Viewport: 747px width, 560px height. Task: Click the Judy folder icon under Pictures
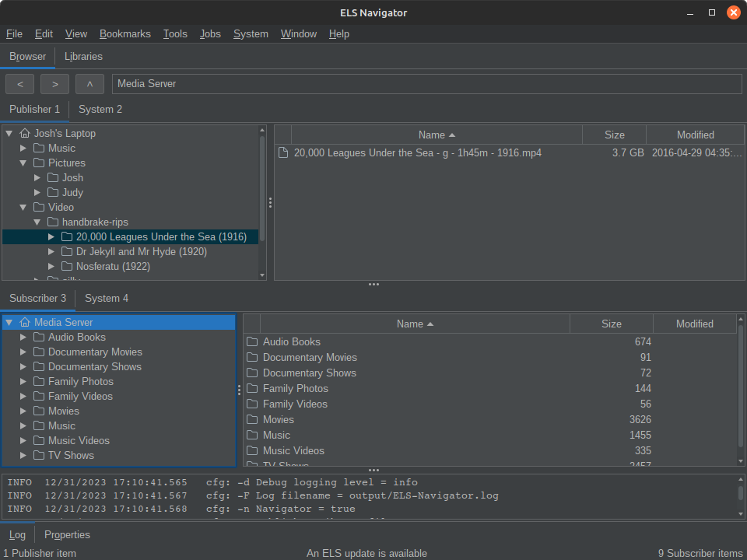coord(53,193)
